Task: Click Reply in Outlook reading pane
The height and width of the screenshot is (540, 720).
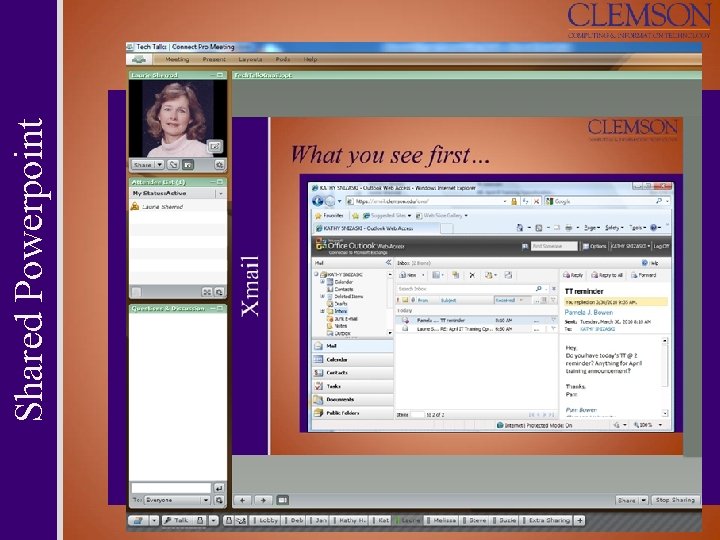Action: (x=573, y=275)
